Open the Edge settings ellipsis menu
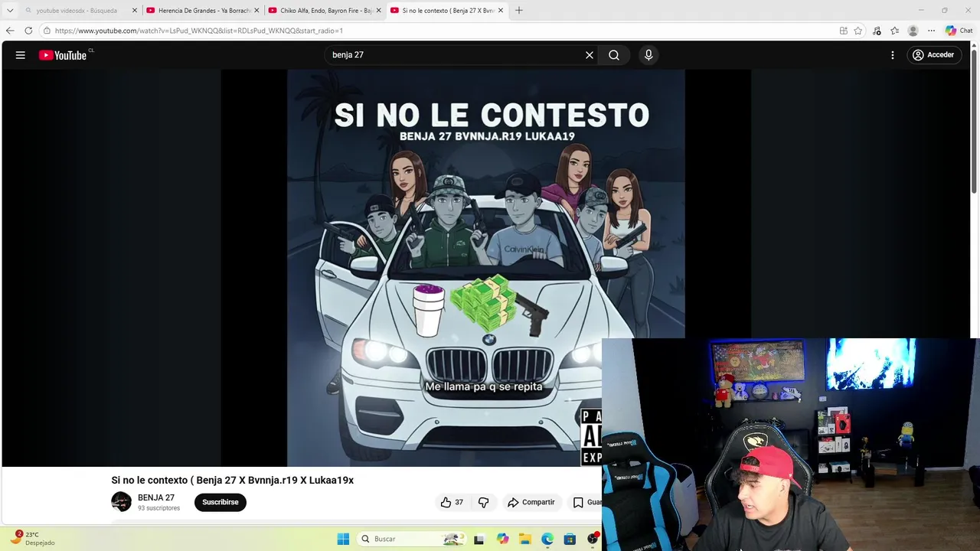The image size is (980, 551). tap(931, 31)
